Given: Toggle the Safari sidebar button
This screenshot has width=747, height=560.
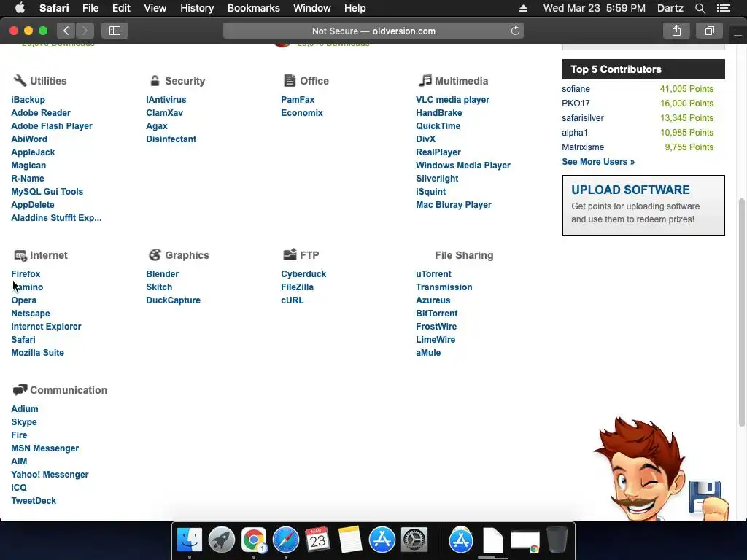Looking at the screenshot, I should (x=115, y=31).
